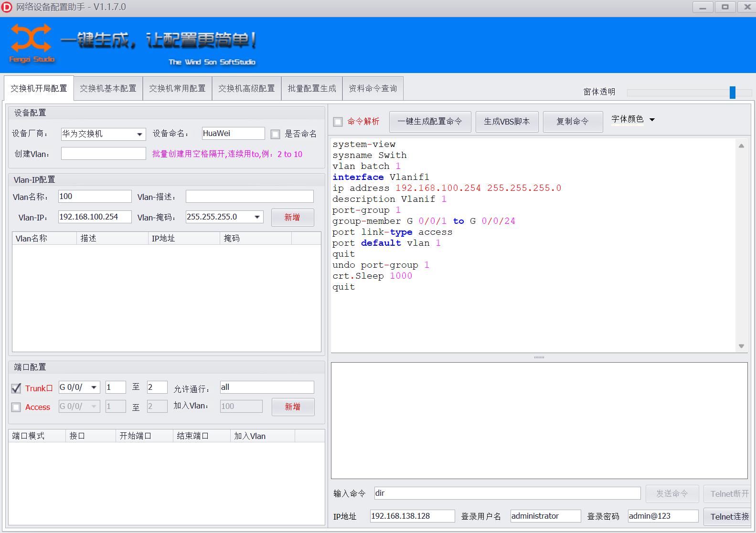Open the 设备厂商 dropdown
The width and height of the screenshot is (756, 533).
[139, 134]
